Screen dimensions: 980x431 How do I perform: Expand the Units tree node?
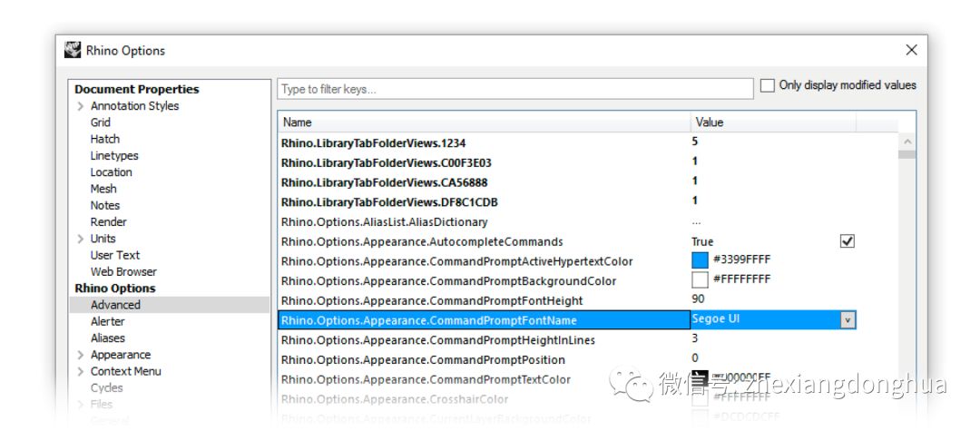pyautogui.click(x=81, y=239)
